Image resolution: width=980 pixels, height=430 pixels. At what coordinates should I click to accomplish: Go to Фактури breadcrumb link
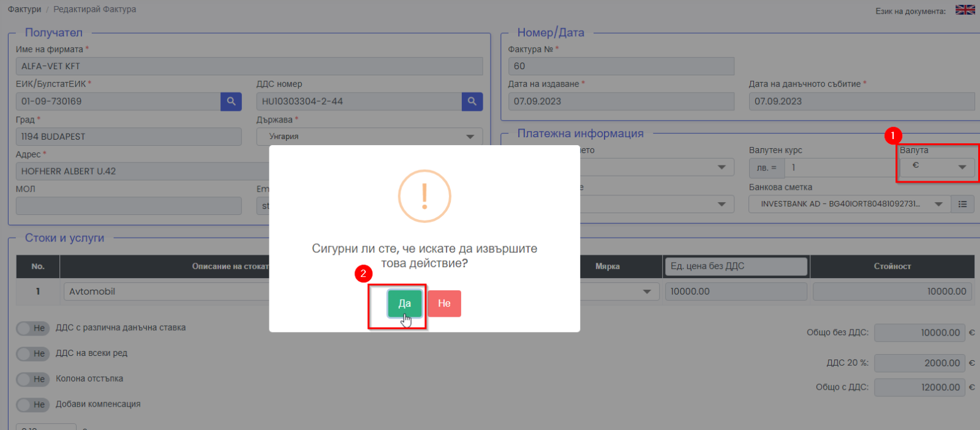coord(24,9)
